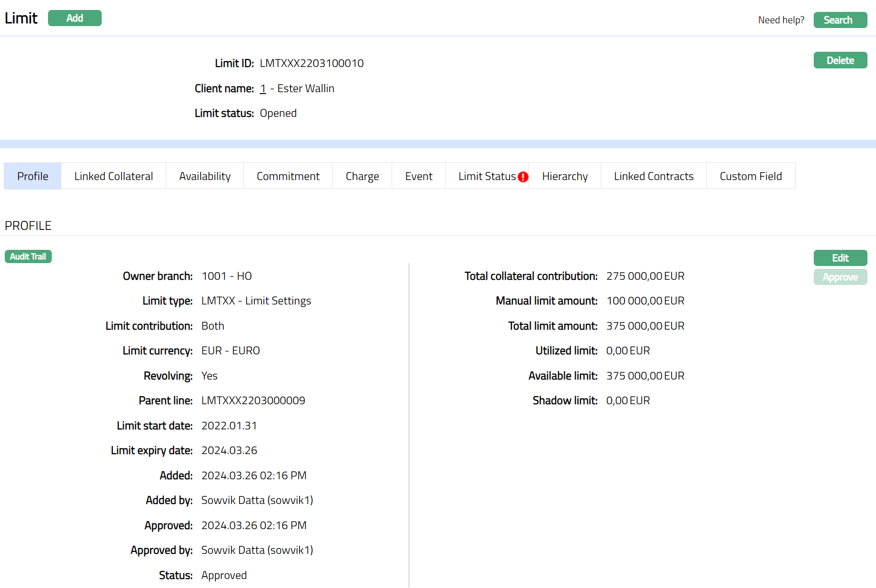Select the Profile tab
This screenshot has height=588, width=876.
[x=33, y=176]
